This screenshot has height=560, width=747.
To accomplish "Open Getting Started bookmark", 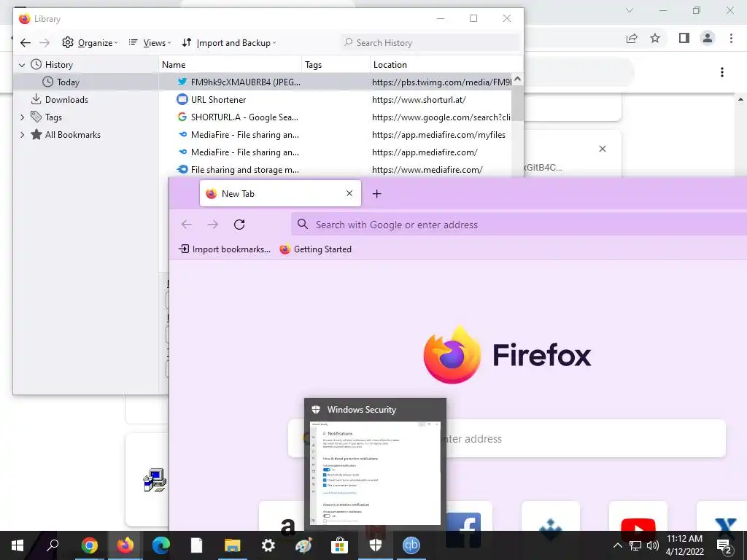I will point(316,249).
